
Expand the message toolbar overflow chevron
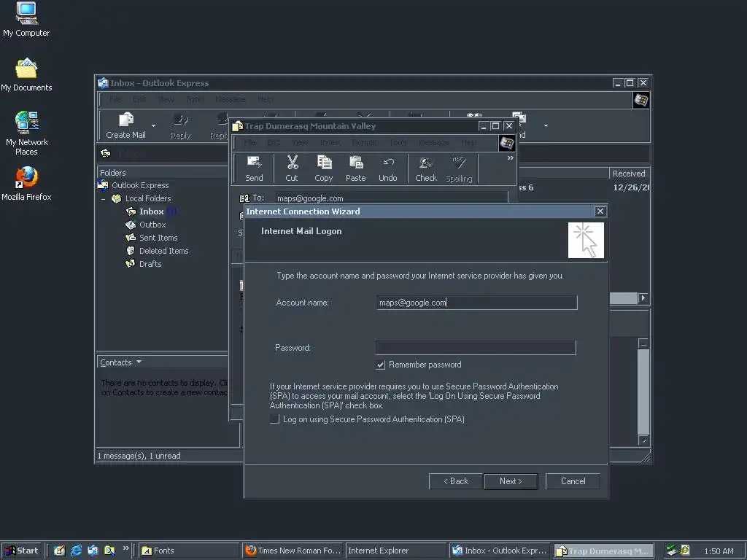click(x=510, y=158)
